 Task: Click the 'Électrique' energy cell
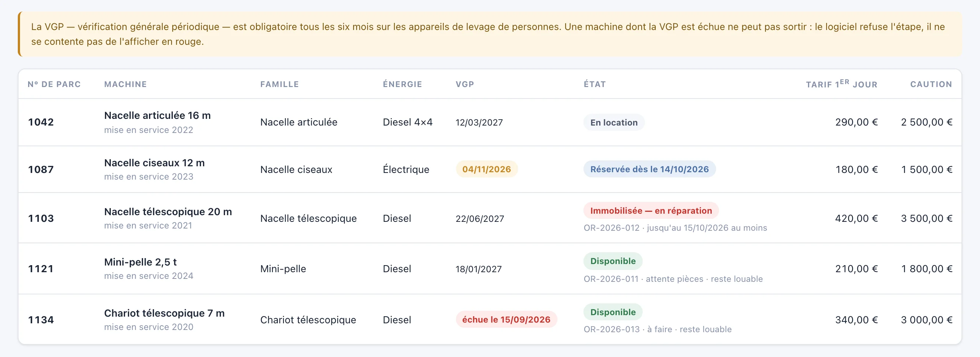(x=406, y=170)
